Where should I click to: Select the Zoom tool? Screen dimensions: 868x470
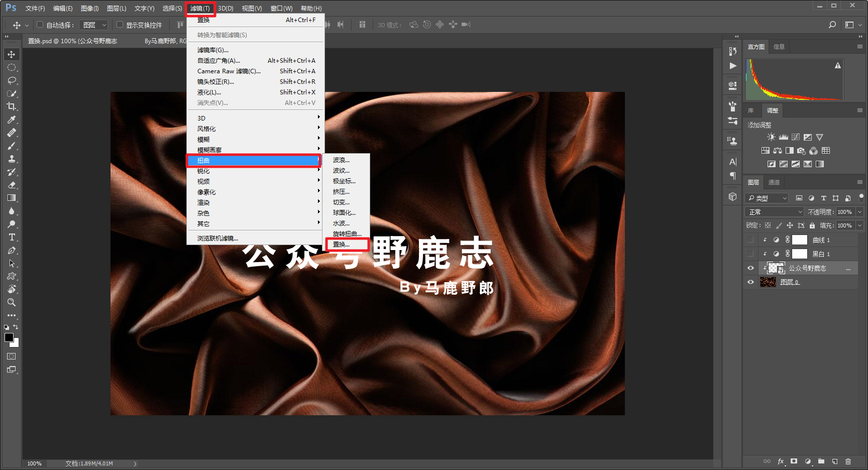(x=12, y=302)
